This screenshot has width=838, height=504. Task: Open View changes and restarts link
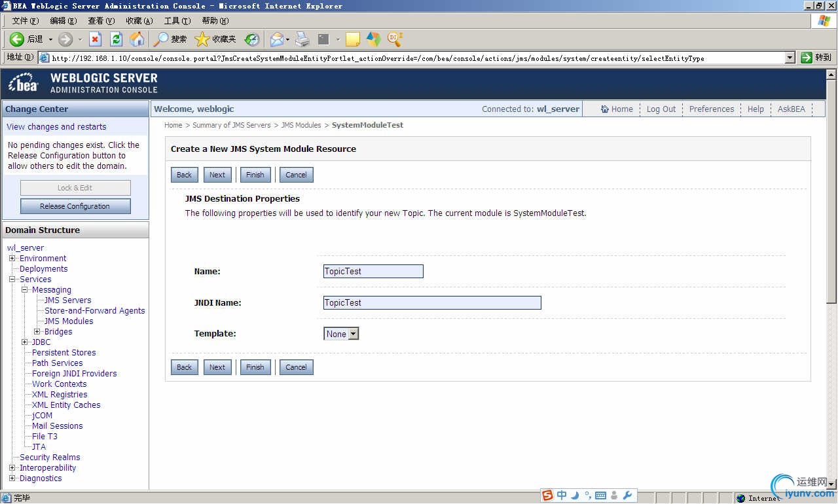56,127
